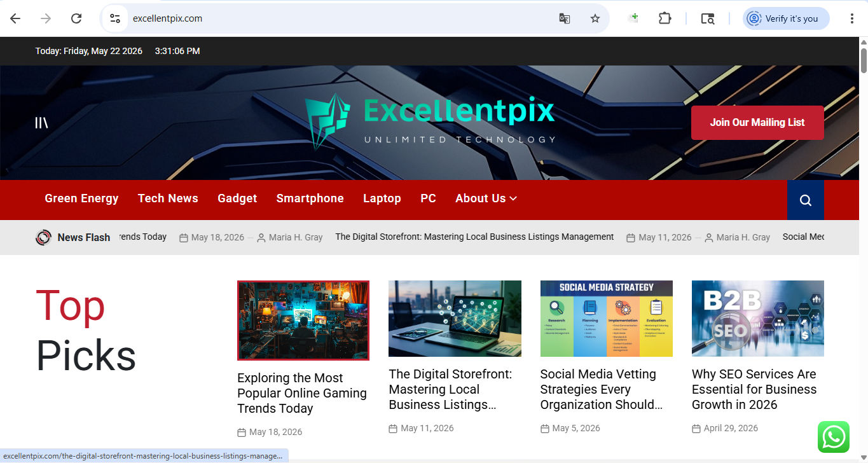Viewport: 868px width, 463px height.
Task: Open Exploring the Most Popular Online Gaming article title
Action: tap(302, 393)
